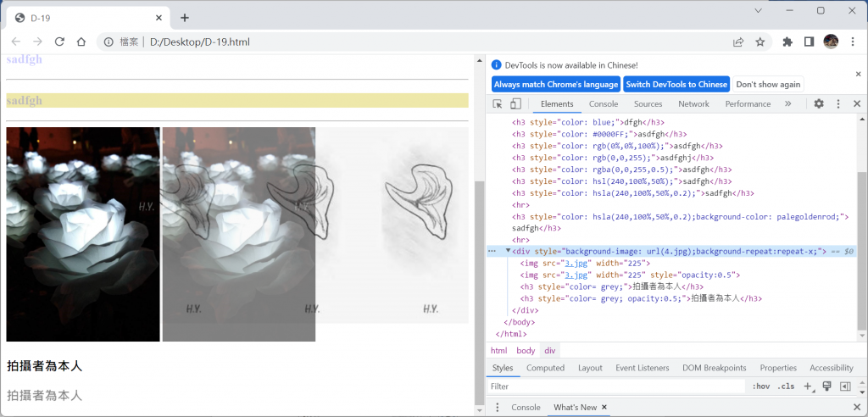
Task: Add a new style rule
Action: [x=808, y=386]
